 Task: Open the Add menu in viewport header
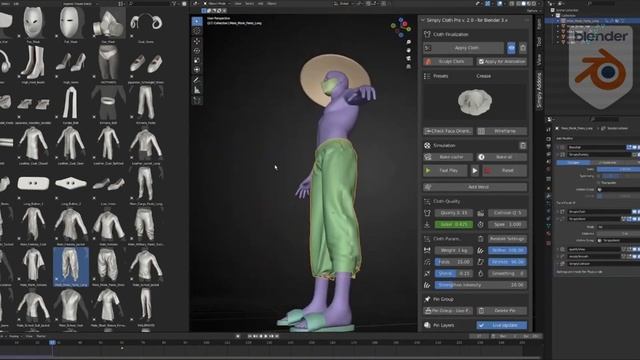point(260,3)
